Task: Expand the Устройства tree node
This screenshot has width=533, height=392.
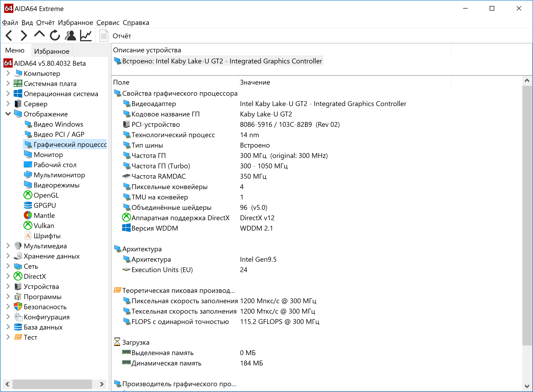Action: [x=8, y=286]
